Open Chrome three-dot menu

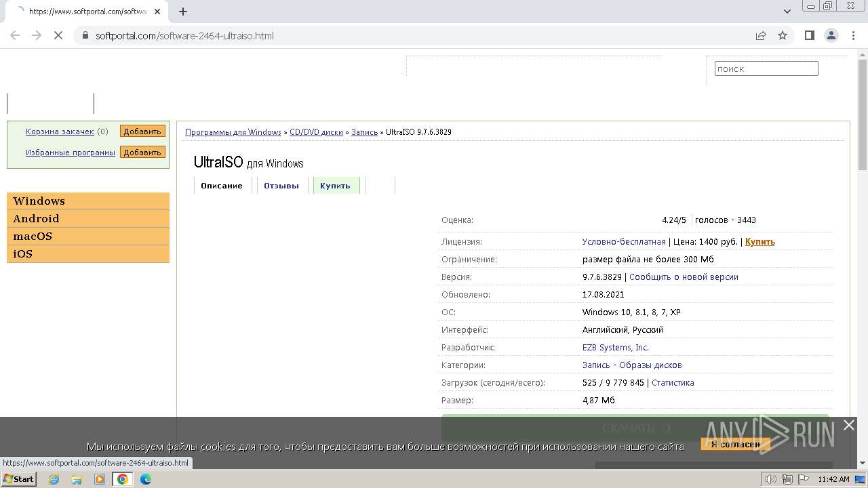click(x=852, y=35)
